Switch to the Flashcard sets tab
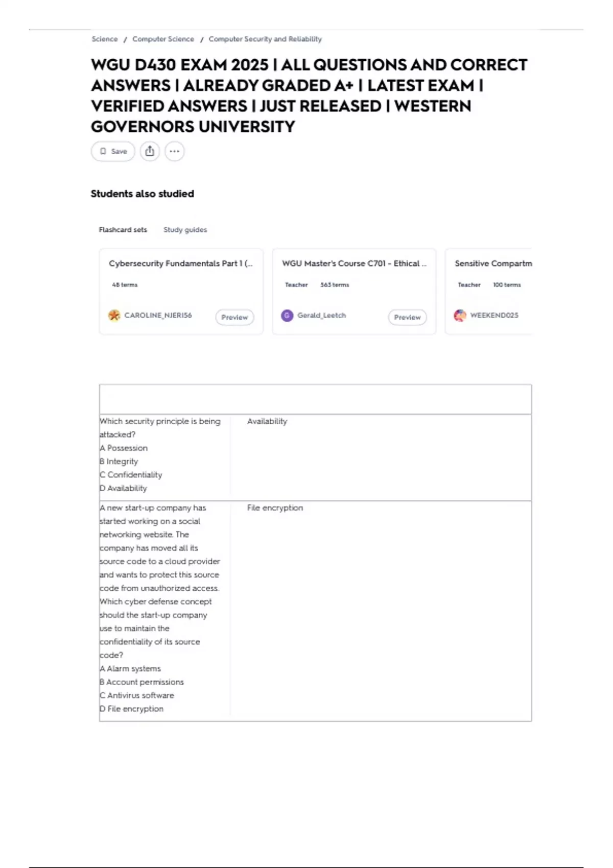This screenshot has height=868, width=613. pos(123,230)
